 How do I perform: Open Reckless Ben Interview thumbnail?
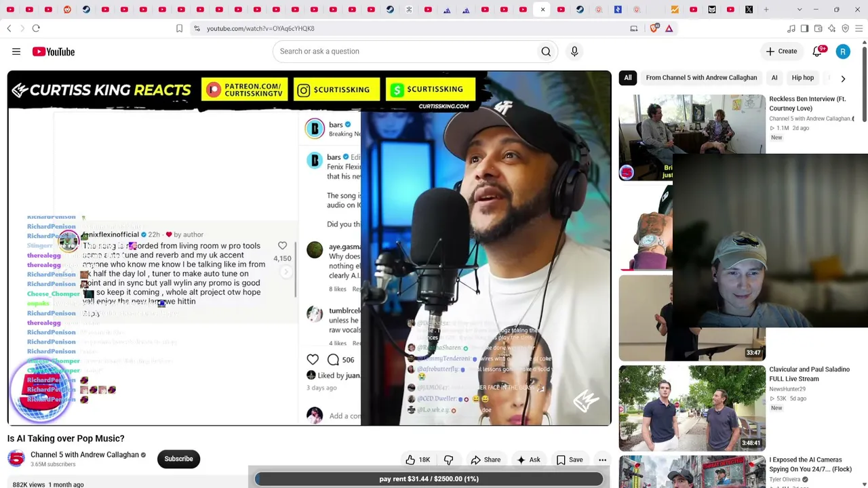pyautogui.click(x=692, y=138)
